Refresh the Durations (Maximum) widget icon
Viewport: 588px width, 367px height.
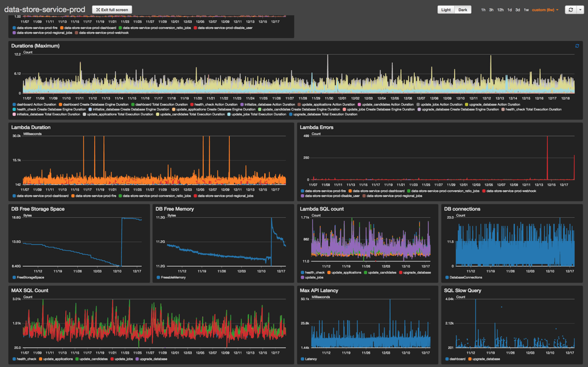point(577,46)
